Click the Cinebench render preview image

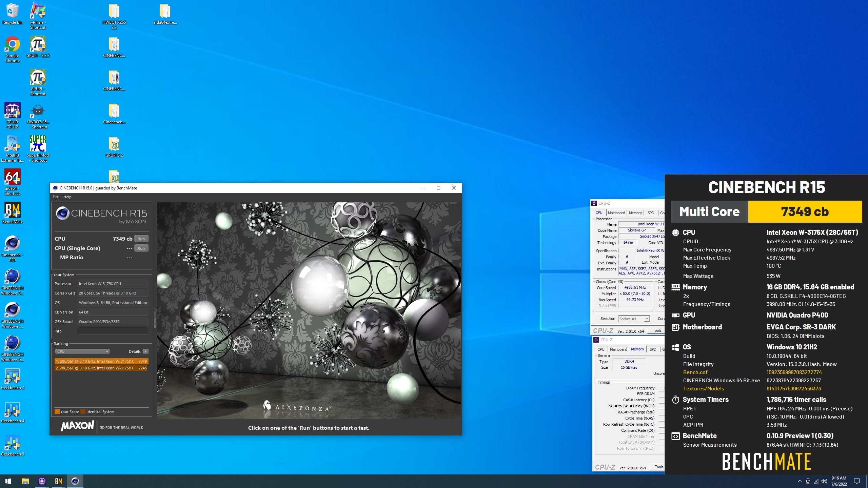309,310
